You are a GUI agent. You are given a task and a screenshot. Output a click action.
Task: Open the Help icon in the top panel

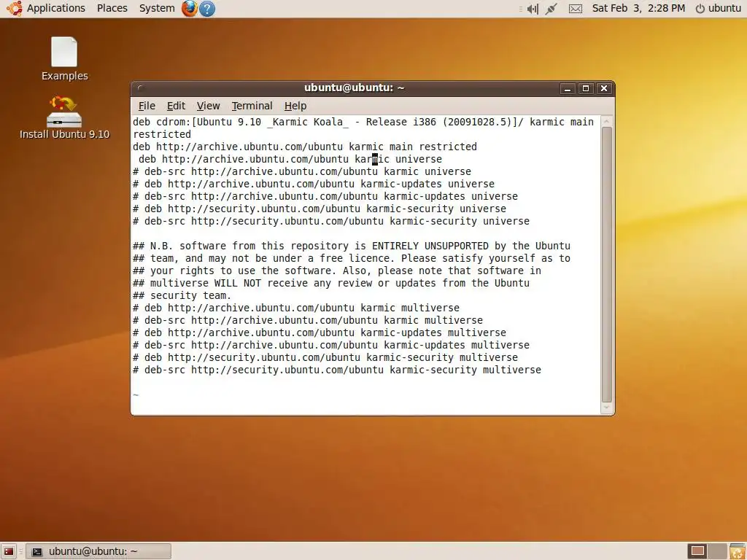point(207,8)
